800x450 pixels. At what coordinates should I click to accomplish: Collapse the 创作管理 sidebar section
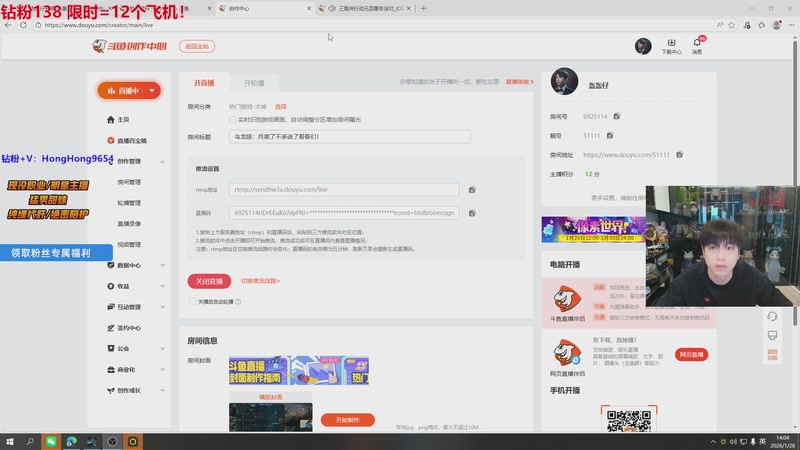pyautogui.click(x=163, y=161)
